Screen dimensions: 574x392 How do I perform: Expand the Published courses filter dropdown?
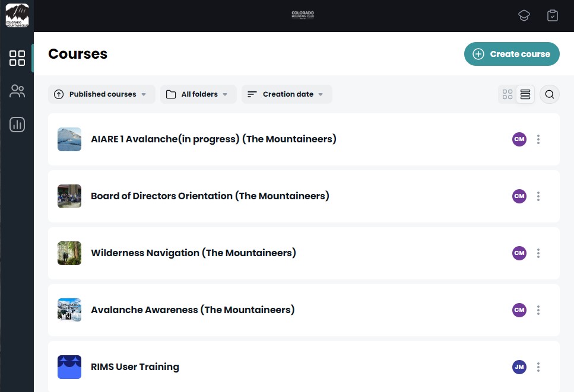(x=102, y=94)
